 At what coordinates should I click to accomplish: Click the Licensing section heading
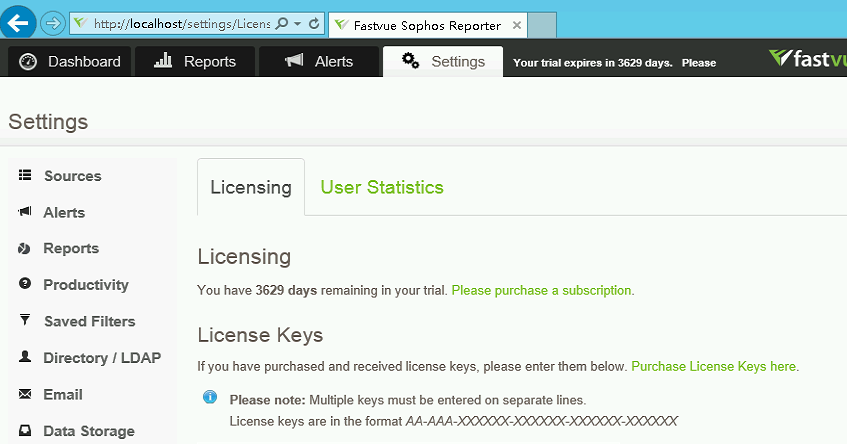pos(244,257)
